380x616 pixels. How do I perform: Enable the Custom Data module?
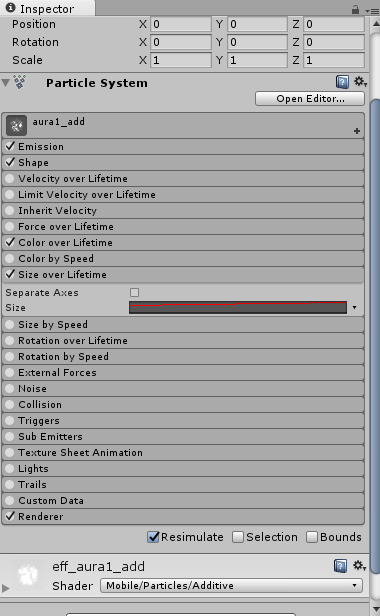pyautogui.click(x=10, y=500)
